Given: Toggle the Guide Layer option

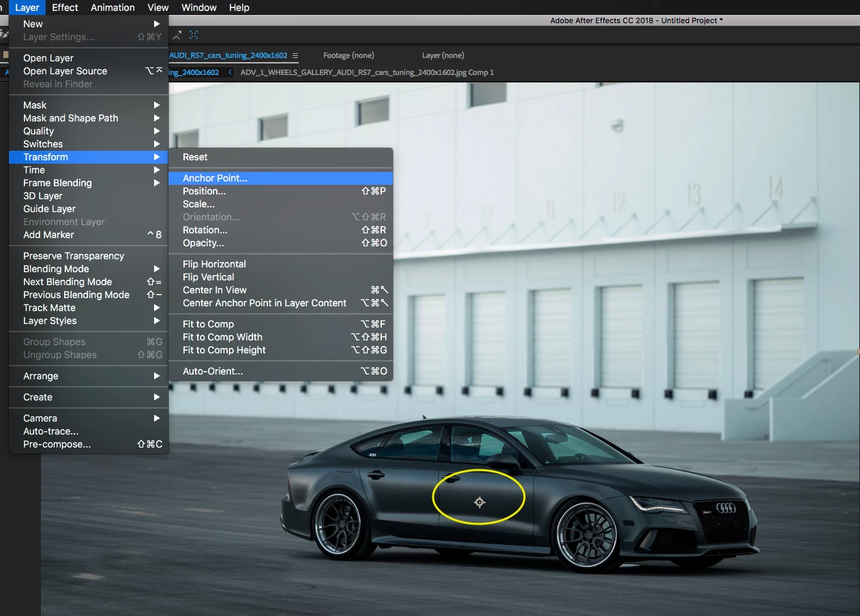Looking at the screenshot, I should (x=89, y=209).
